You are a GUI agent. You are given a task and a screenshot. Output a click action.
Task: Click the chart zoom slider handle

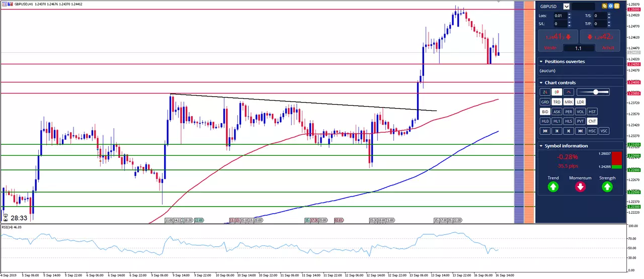[x=596, y=92]
